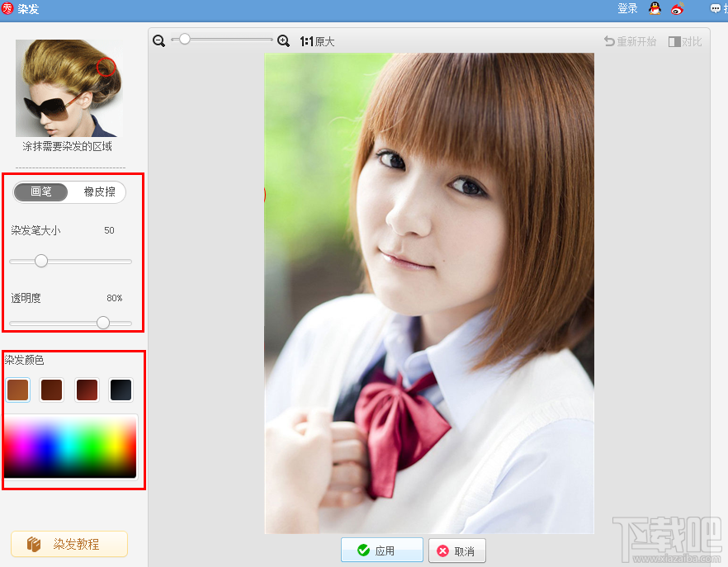The height and width of the screenshot is (567, 728).
Task: Click the 染发颜色 section label
Action: (x=24, y=360)
